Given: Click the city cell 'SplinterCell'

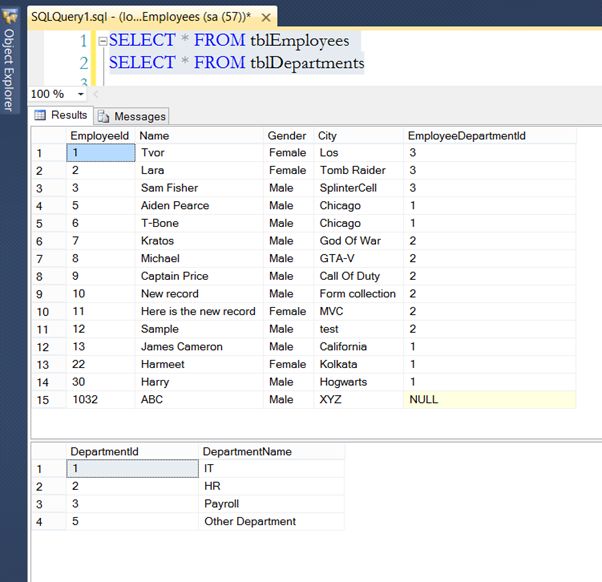Looking at the screenshot, I should click(358, 188).
